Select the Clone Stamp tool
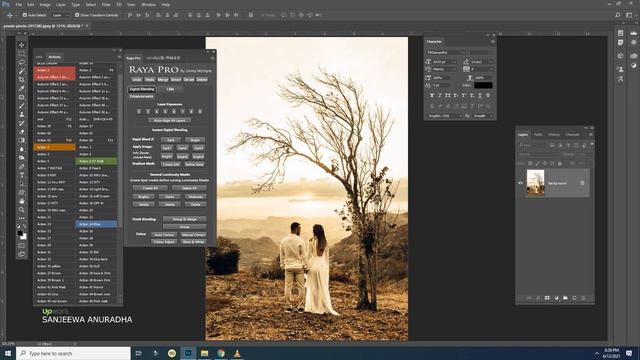This screenshot has width=640, height=360. [22, 114]
